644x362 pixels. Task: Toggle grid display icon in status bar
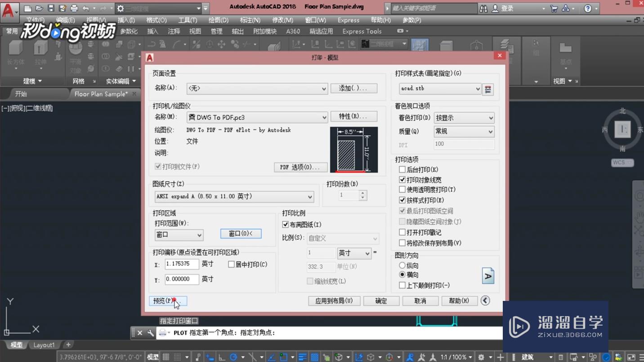(166, 357)
